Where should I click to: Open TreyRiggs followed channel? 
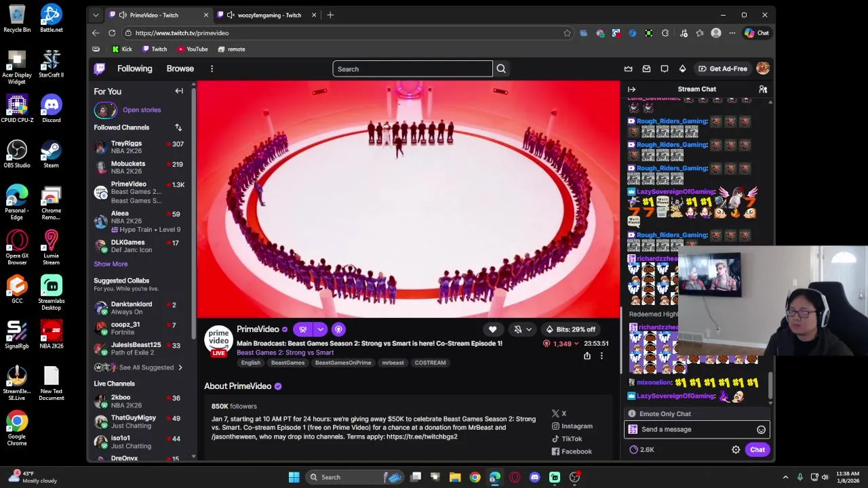141,147
